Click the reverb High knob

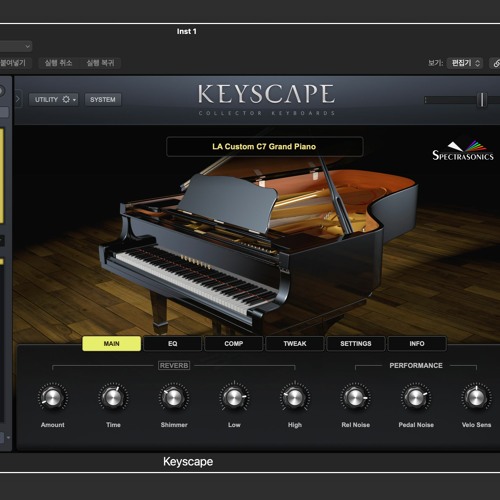[295, 397]
